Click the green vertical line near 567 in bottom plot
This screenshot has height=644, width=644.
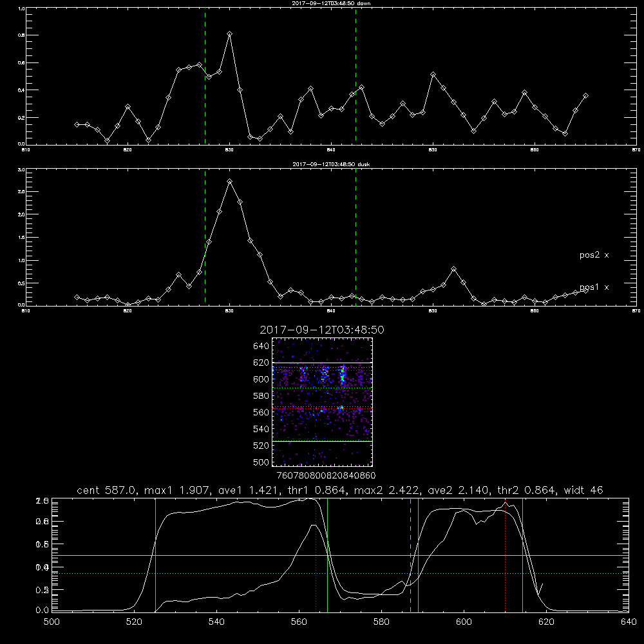click(x=327, y=555)
